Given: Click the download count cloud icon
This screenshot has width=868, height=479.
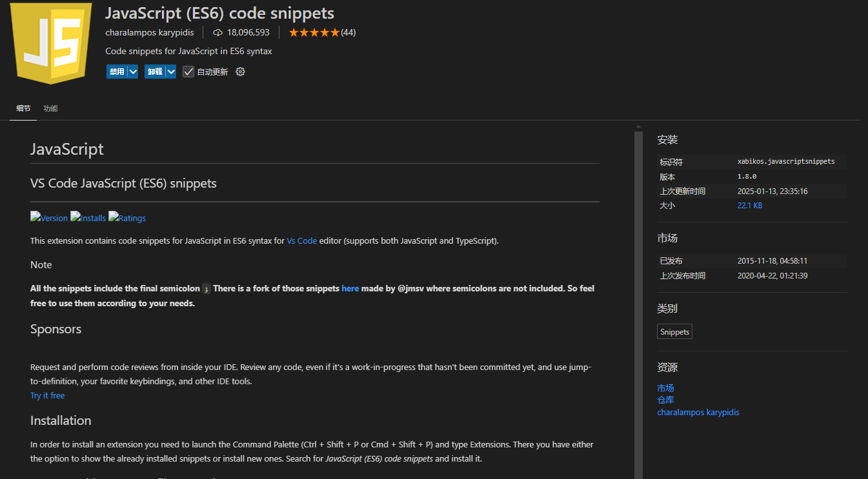Looking at the screenshot, I should click(x=217, y=32).
